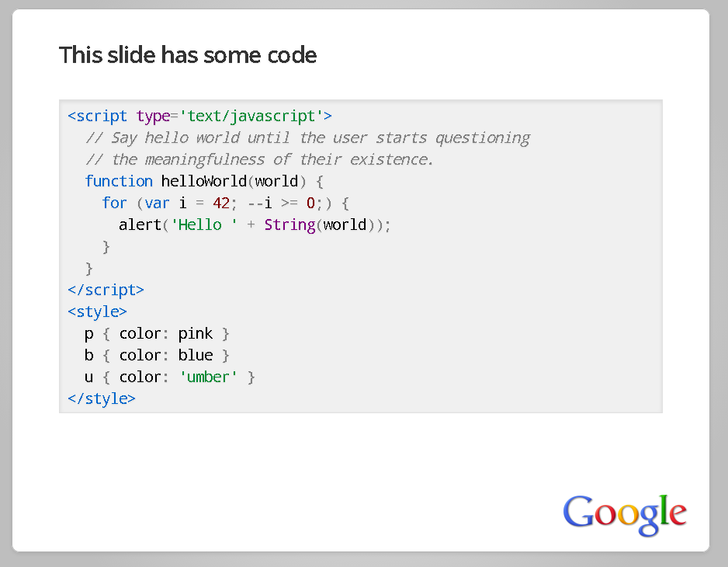This screenshot has width=728, height=567.
Task: Click the closing </script> tag
Action: click(x=106, y=290)
